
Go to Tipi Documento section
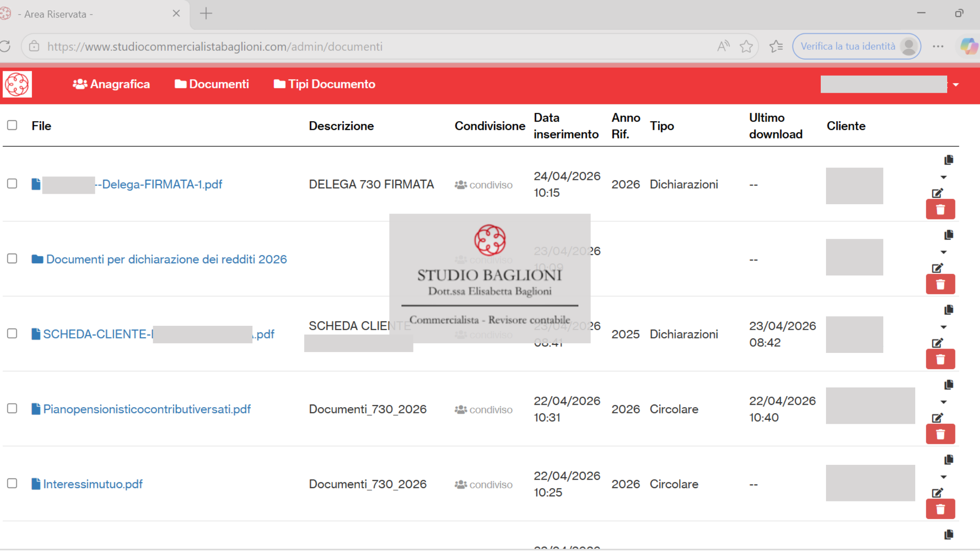[325, 84]
